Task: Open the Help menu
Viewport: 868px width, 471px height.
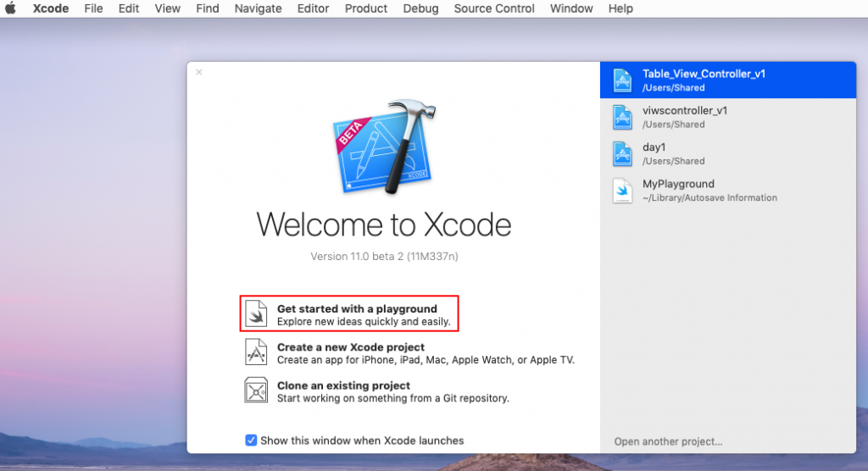Action: coord(620,8)
